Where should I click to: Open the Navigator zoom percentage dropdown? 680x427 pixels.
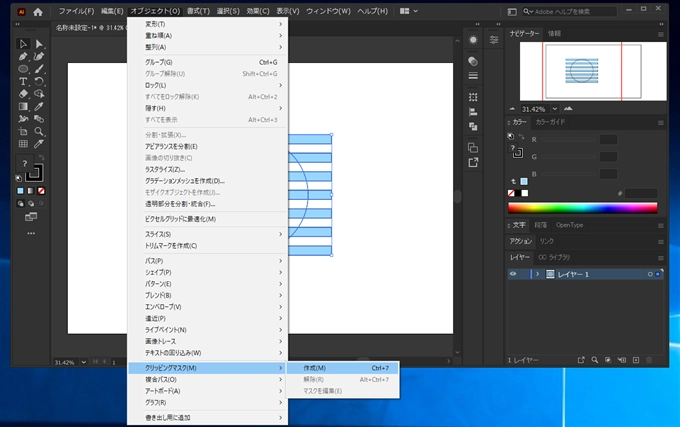(553, 108)
